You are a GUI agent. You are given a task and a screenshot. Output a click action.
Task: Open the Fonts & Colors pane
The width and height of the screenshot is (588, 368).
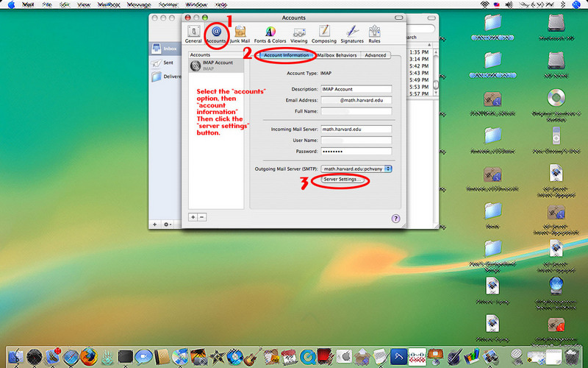click(x=270, y=34)
